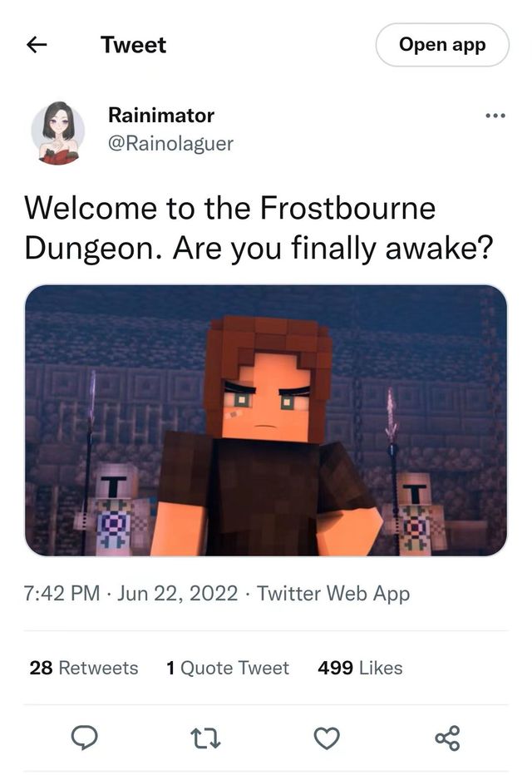
Task: Visit the @Rainolaguer handle
Action: click(170, 144)
